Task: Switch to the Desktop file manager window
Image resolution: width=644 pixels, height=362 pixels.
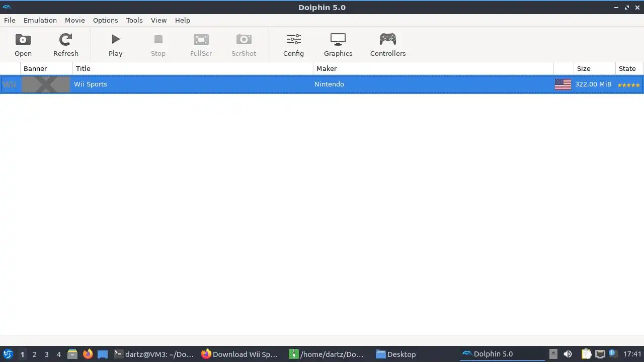Action: 396,354
